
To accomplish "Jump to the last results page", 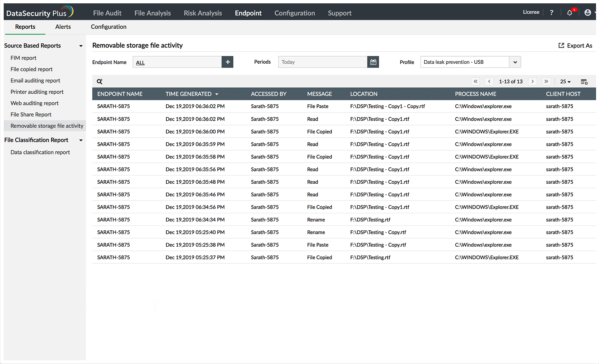I will [x=546, y=81].
